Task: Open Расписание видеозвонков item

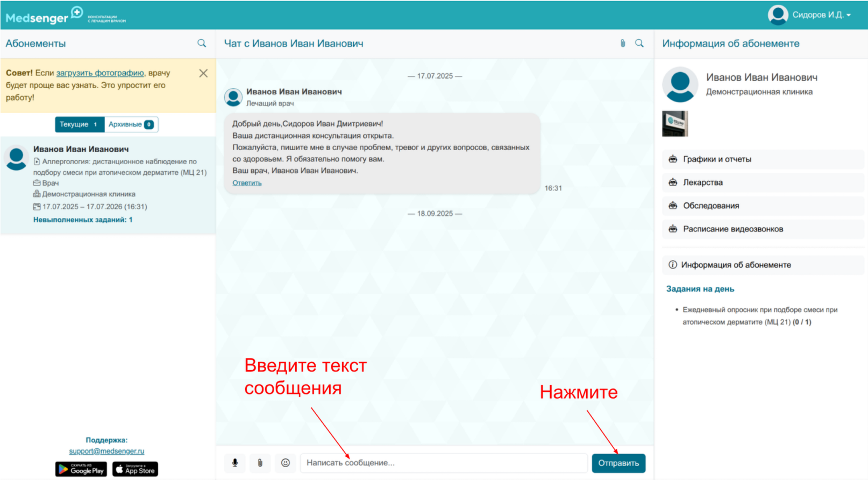Action: (732, 229)
